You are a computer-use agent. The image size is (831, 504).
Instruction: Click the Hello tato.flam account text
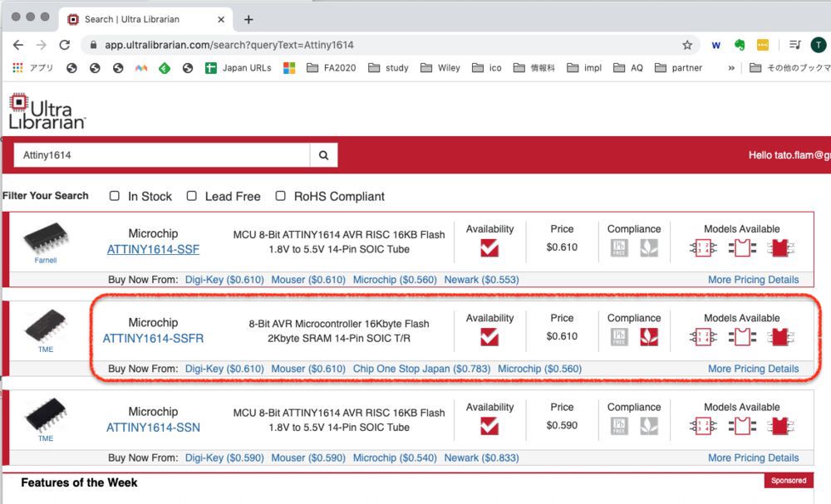point(789,155)
